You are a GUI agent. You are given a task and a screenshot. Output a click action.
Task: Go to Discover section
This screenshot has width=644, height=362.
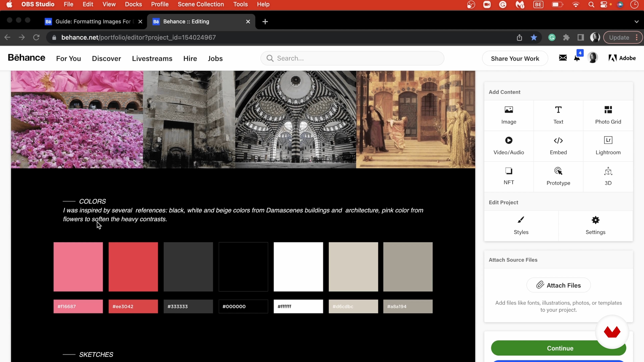106,58
